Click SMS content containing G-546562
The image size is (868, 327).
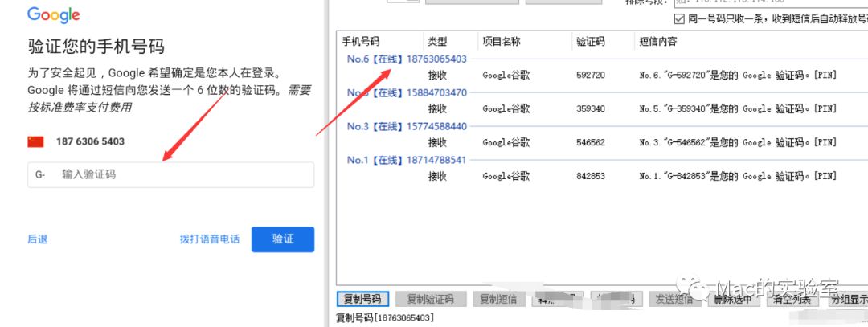pyautogui.click(x=738, y=143)
